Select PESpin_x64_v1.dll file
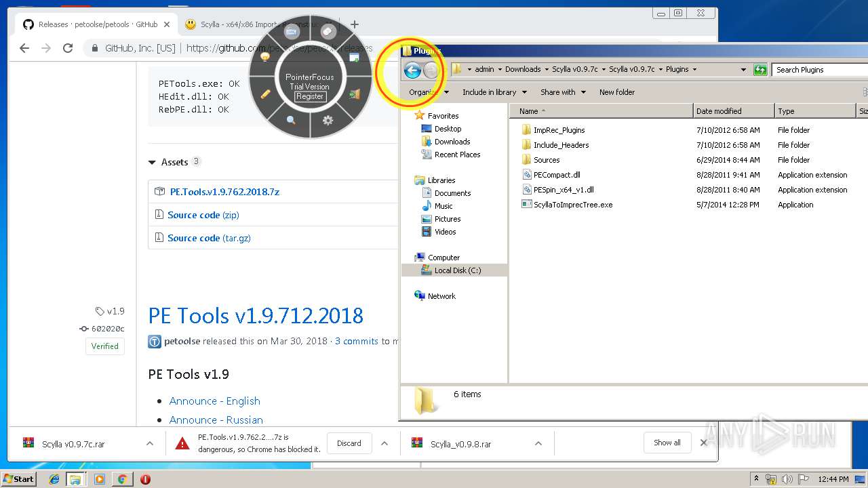This screenshot has width=868, height=488. coord(564,190)
